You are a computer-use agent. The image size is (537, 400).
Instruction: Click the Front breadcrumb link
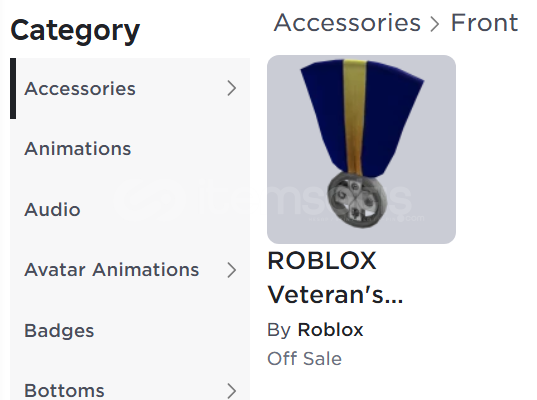pyautogui.click(x=484, y=23)
